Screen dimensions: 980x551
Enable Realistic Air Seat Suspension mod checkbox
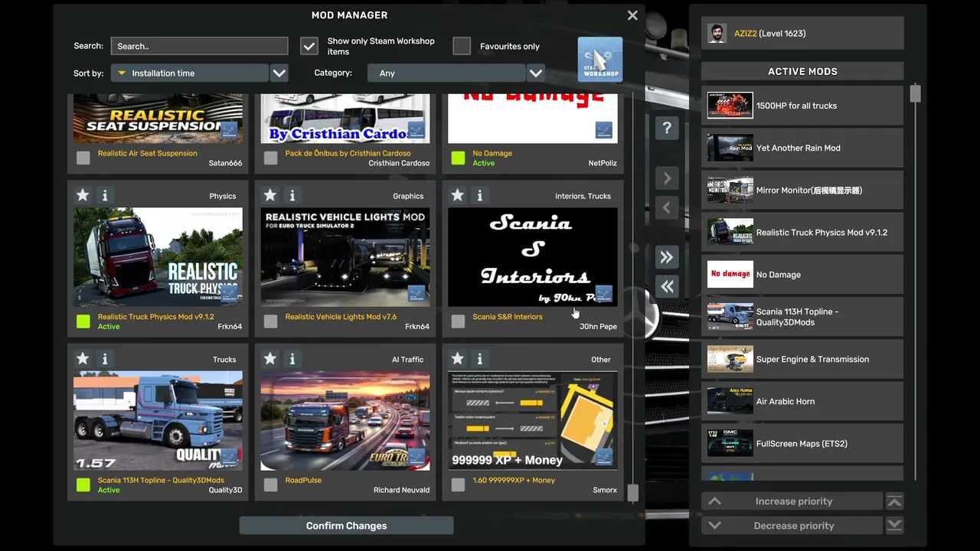pos(83,158)
